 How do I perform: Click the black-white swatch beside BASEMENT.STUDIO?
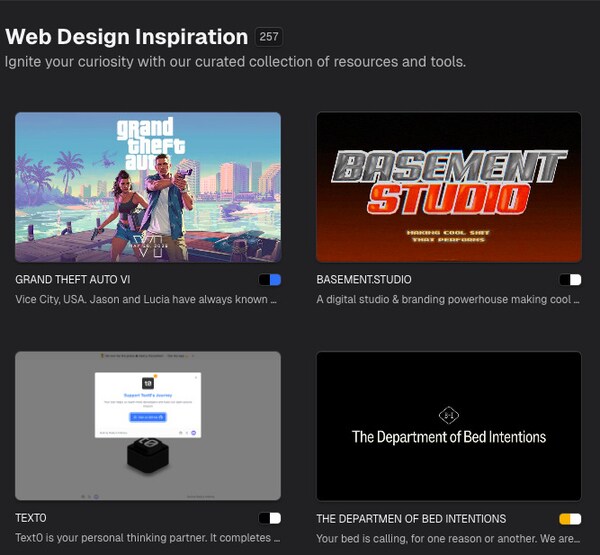(570, 280)
